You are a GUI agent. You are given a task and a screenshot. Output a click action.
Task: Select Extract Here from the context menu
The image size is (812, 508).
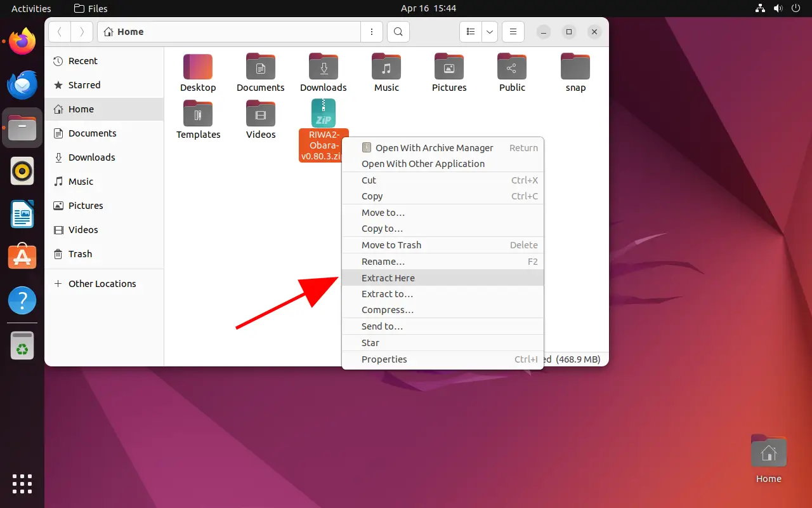click(x=388, y=278)
